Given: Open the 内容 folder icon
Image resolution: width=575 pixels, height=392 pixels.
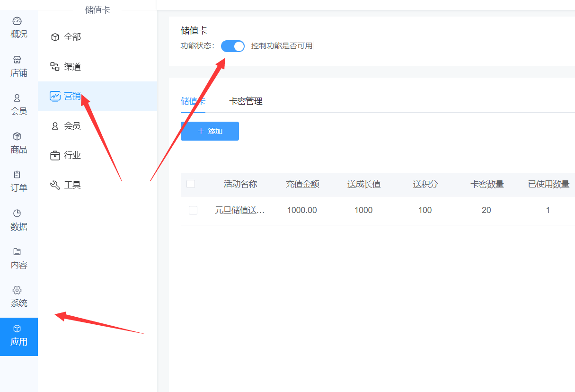Looking at the screenshot, I should coord(17,251).
